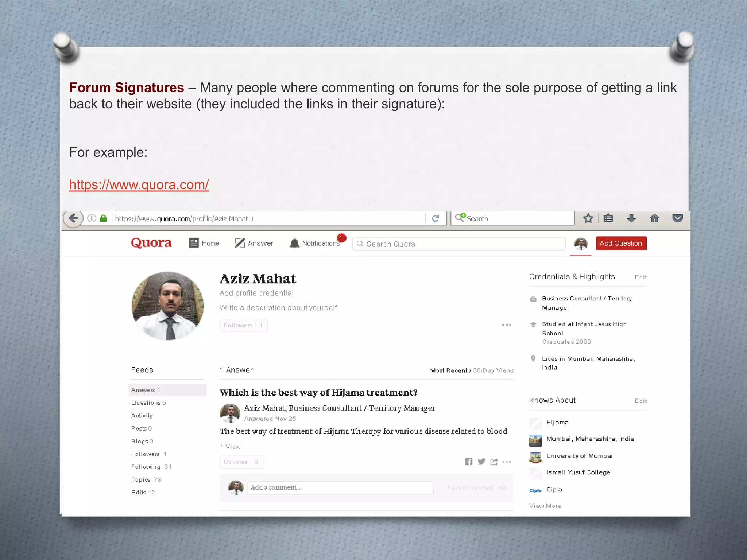Open answer more options ellipsis
This screenshot has width=747, height=560.
(507, 462)
